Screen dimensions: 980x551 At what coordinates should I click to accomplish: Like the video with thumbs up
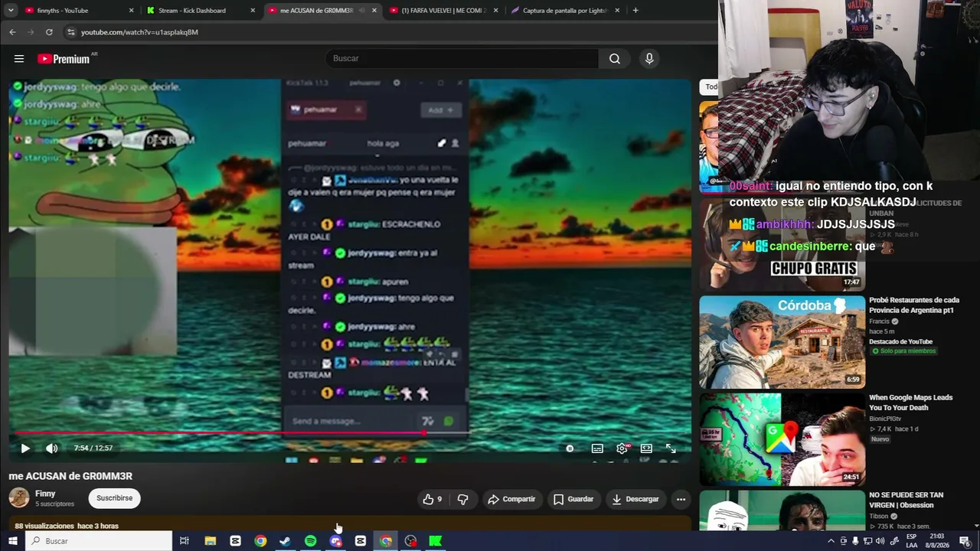433,499
